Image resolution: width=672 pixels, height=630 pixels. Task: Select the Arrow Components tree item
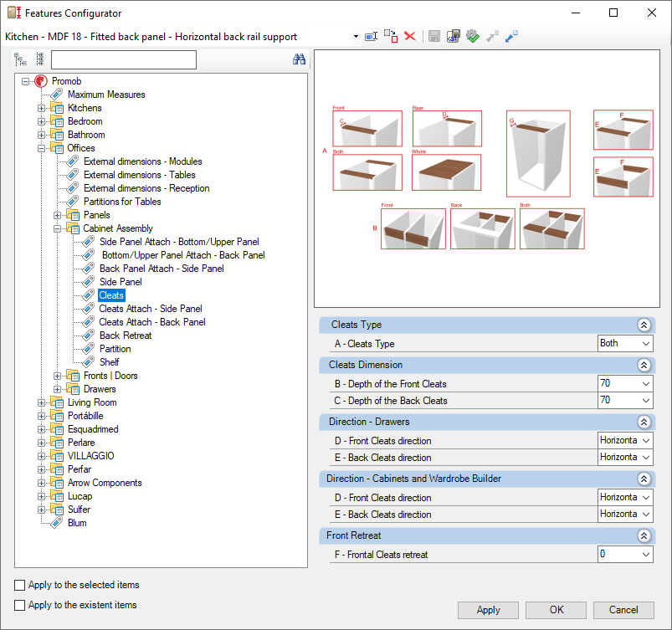tap(105, 483)
